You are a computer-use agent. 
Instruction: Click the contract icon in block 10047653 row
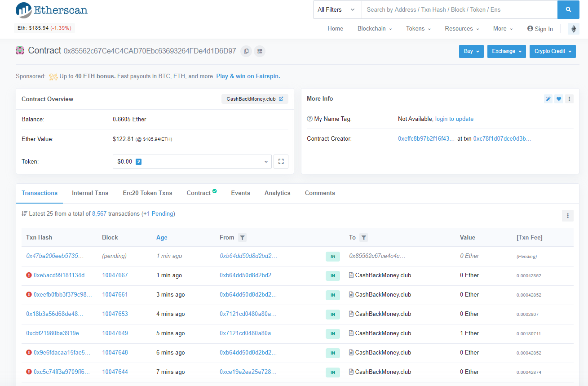click(351, 314)
